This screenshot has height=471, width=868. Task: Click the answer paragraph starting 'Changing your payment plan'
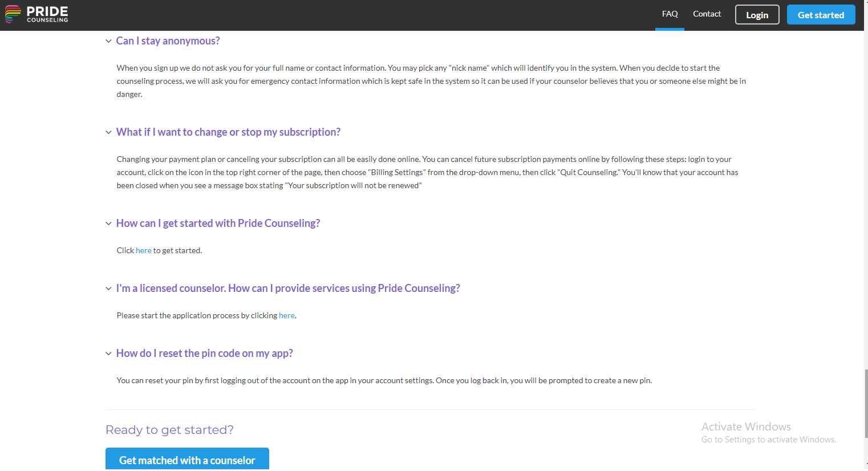pyautogui.click(x=428, y=172)
